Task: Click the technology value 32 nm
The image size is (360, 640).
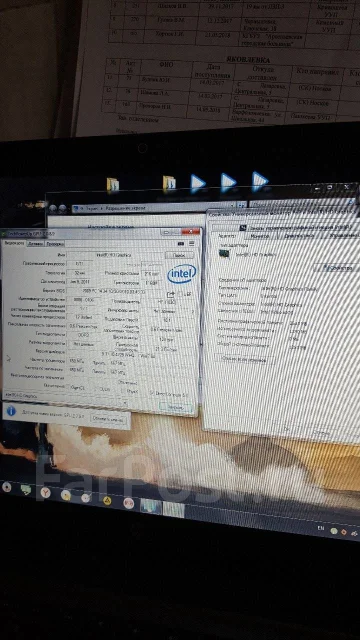Action: (x=80, y=273)
